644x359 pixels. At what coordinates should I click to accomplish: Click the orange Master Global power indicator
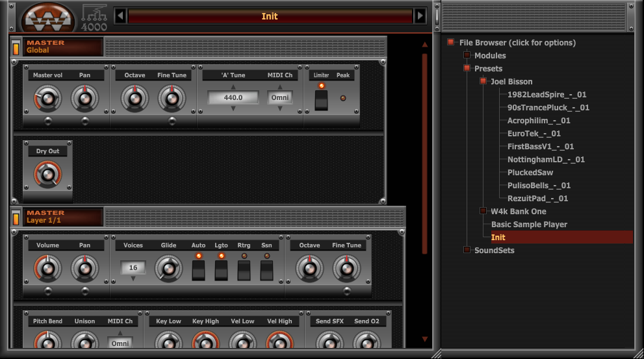[16, 47]
